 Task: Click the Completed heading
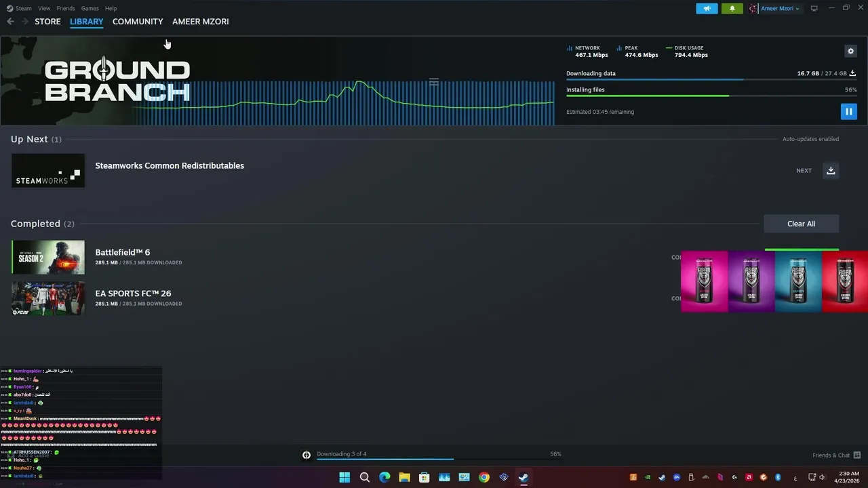point(43,224)
